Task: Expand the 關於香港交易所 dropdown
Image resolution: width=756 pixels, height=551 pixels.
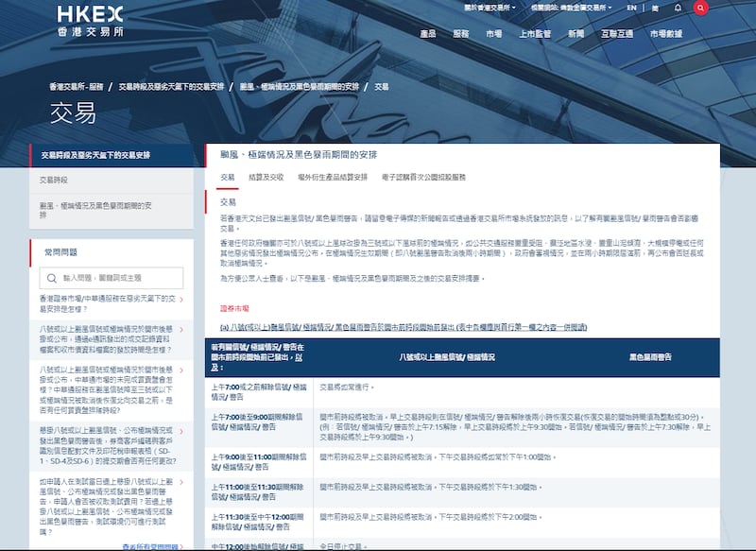Action: click(x=490, y=8)
